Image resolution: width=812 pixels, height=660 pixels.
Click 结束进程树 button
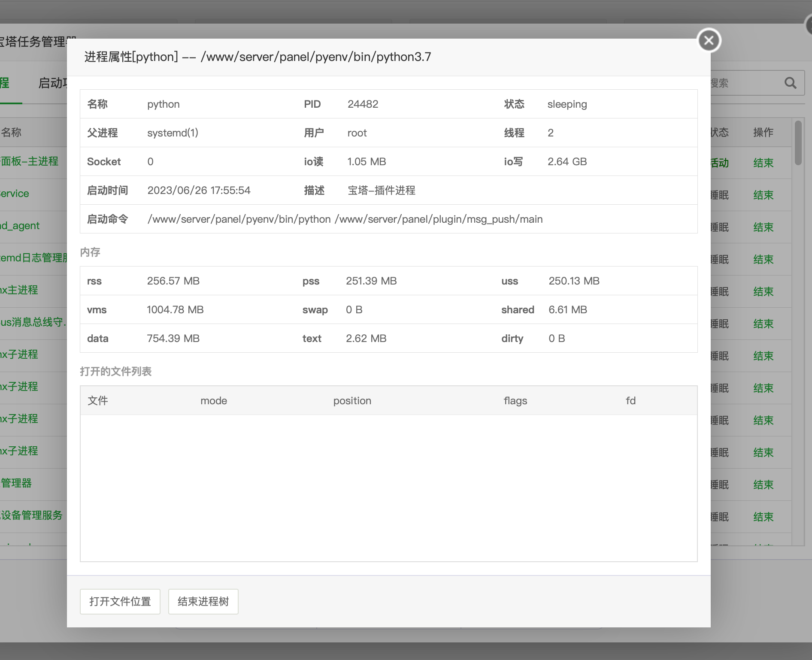tap(203, 601)
